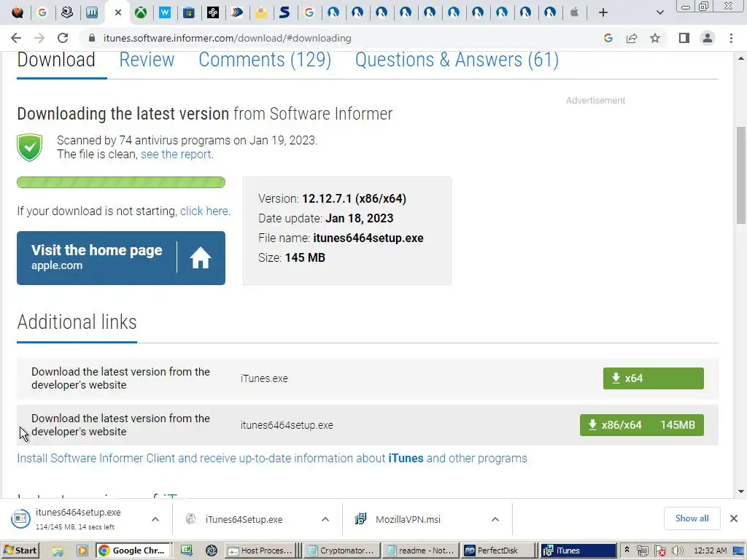
Task: Open MozillaVPN.msi download options chevron
Action: (495, 519)
